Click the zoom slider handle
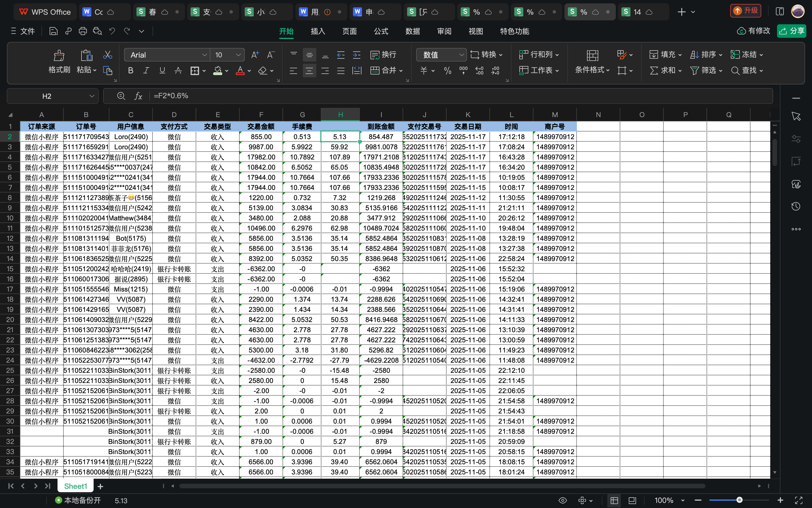Screen dimensions: 812x508 click(x=739, y=500)
